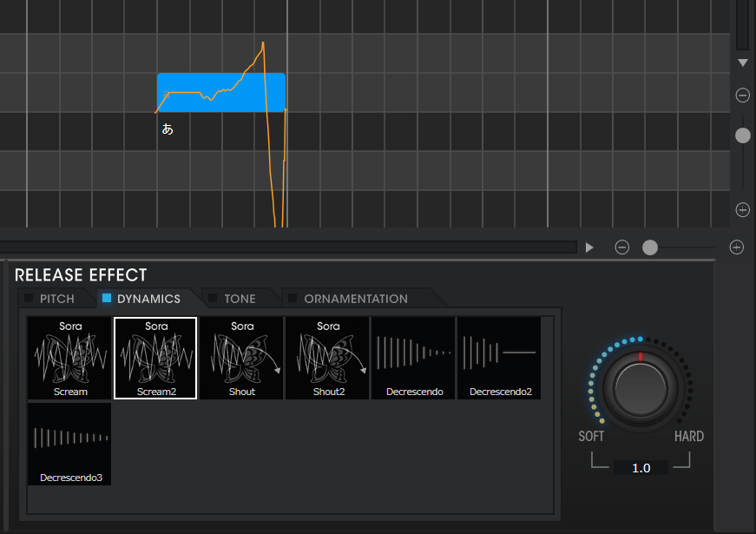Image resolution: width=756 pixels, height=534 pixels.
Task: Click the HARD label beside the knob
Action: point(689,436)
